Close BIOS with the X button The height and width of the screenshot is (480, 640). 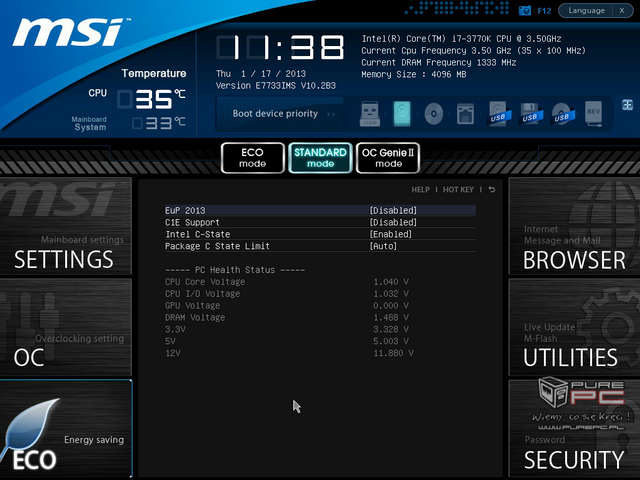622,10
